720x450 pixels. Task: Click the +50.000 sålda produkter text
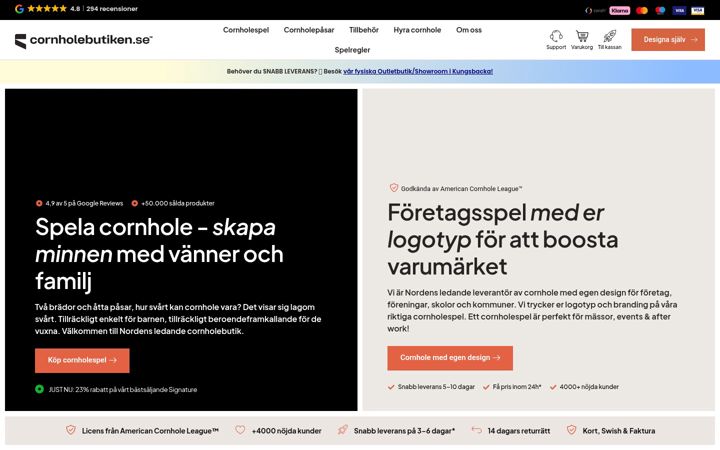[178, 203]
